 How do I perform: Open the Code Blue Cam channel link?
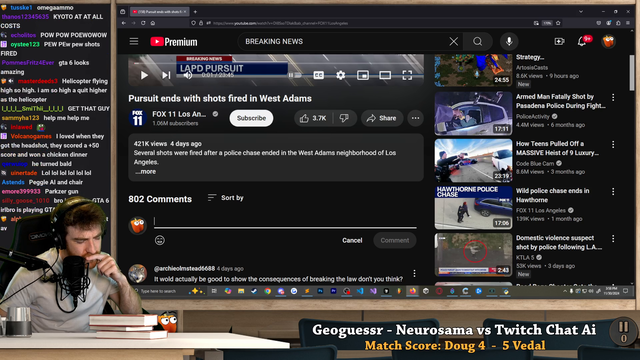click(535, 163)
